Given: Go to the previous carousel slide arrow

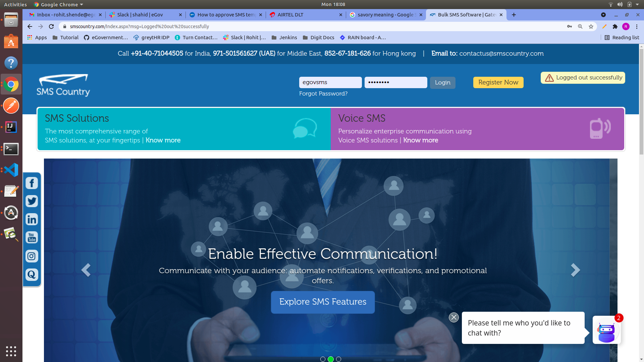Looking at the screenshot, I should [86, 270].
